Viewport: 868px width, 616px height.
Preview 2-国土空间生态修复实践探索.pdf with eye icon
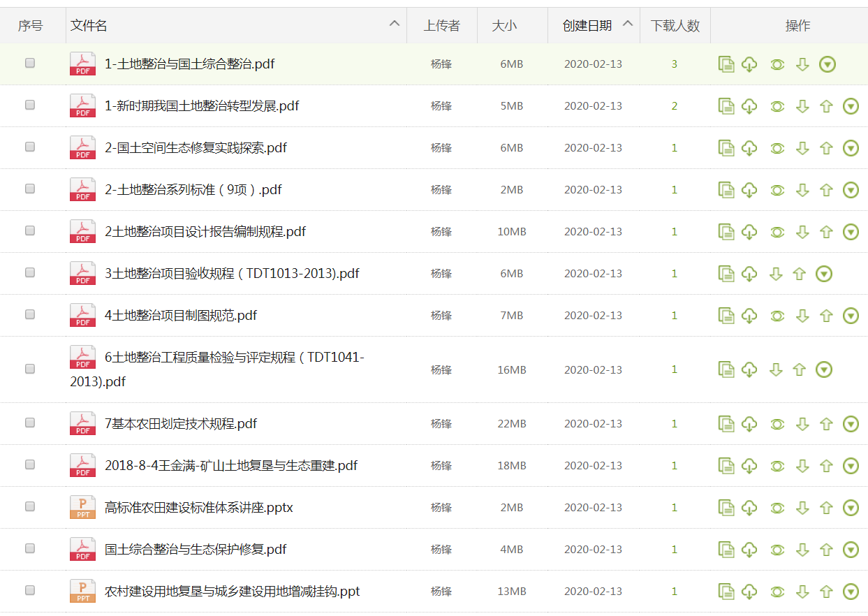(x=777, y=148)
